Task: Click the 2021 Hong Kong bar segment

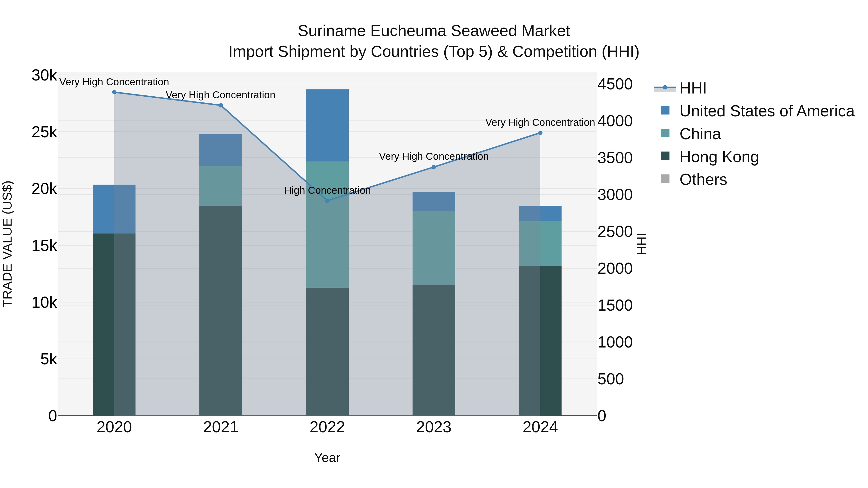Action: (221, 311)
